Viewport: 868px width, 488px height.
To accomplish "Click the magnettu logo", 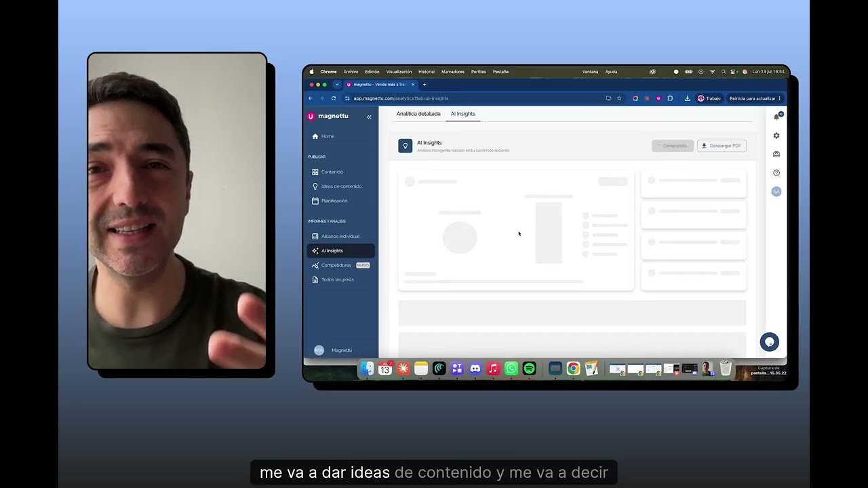I will [x=328, y=116].
